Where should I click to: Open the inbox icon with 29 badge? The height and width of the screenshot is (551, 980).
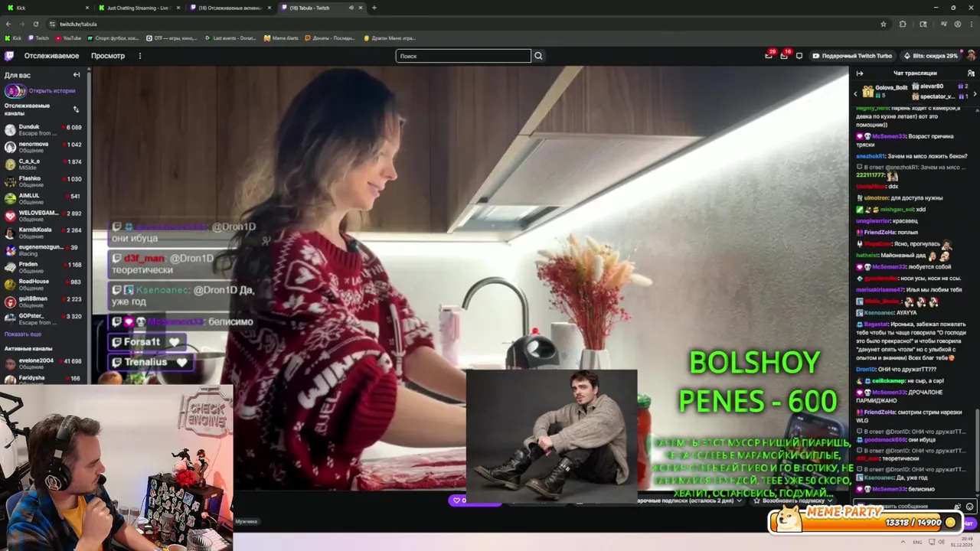point(769,56)
